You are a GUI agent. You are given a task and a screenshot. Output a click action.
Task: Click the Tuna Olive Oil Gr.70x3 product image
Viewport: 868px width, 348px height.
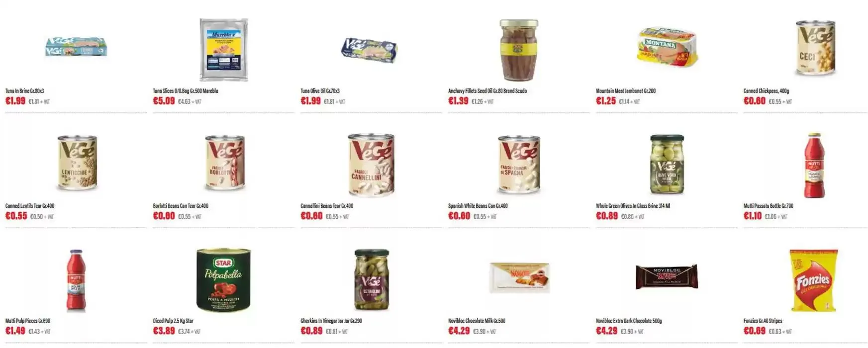tap(370, 50)
